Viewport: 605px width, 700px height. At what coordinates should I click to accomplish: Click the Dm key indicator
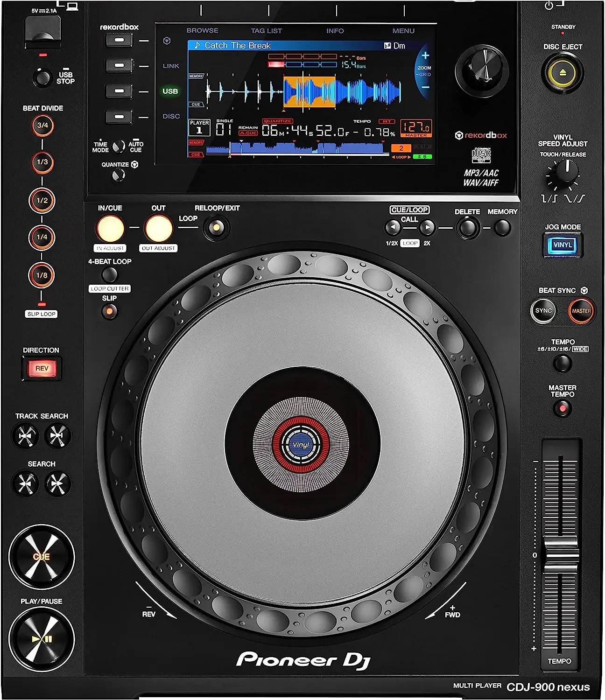coord(399,46)
